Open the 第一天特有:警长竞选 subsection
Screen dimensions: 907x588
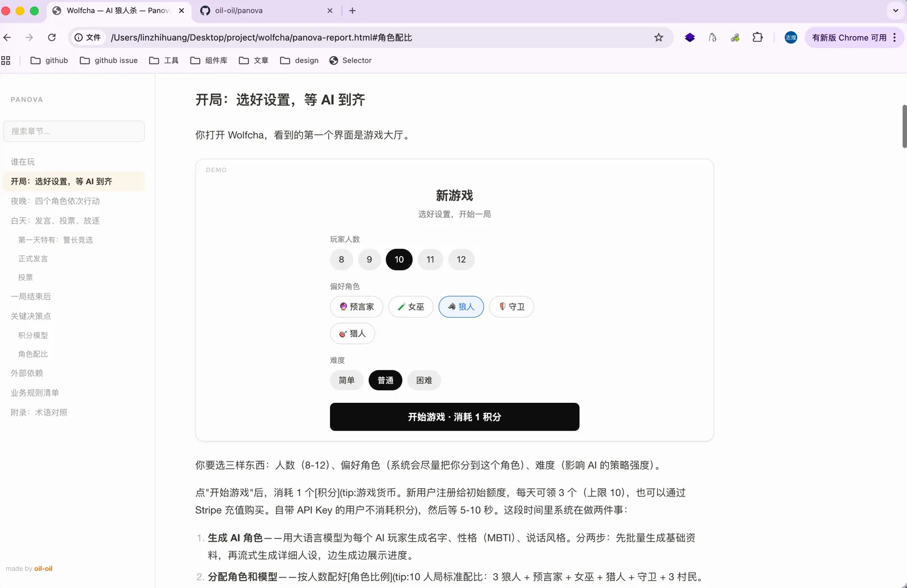coord(56,240)
